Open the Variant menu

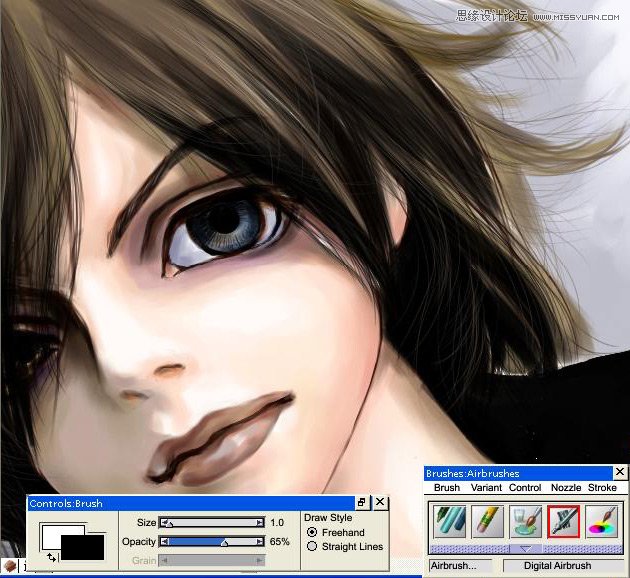click(x=486, y=488)
